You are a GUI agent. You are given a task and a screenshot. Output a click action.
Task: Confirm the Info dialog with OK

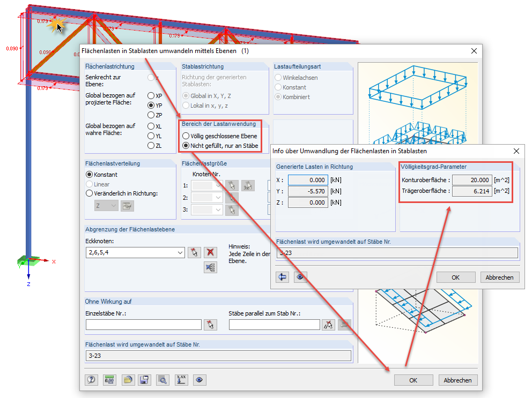click(455, 277)
